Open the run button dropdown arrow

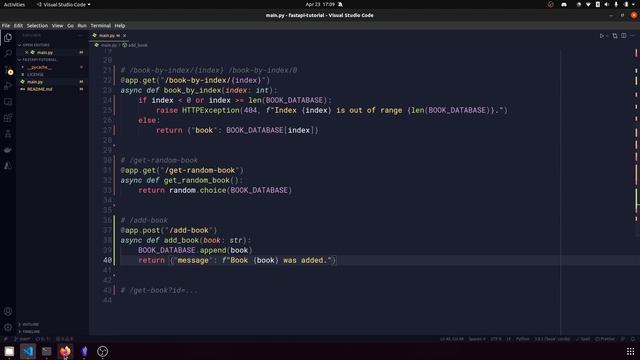tap(607, 36)
